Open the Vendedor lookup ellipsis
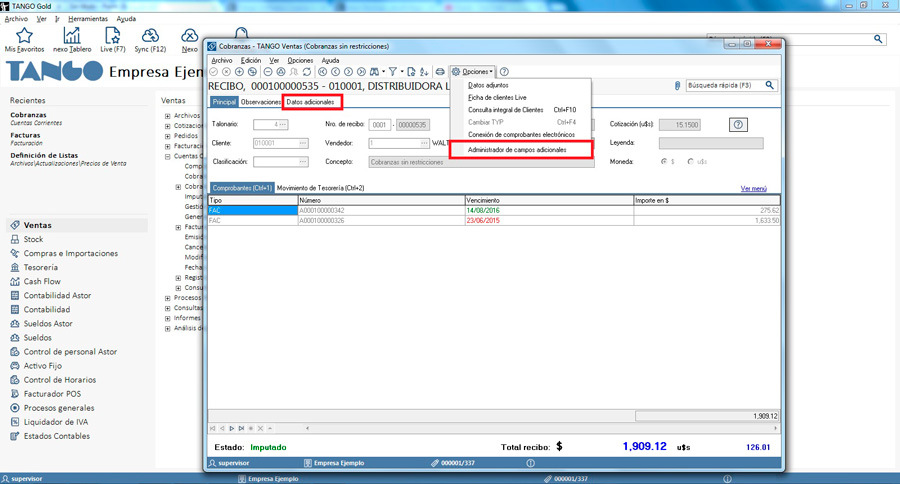 tap(424, 143)
